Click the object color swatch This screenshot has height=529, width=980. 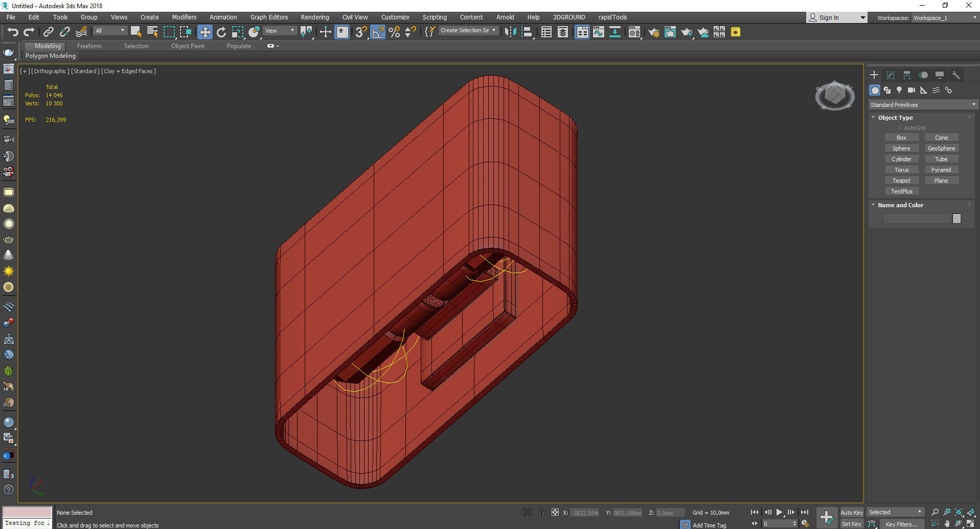(956, 218)
